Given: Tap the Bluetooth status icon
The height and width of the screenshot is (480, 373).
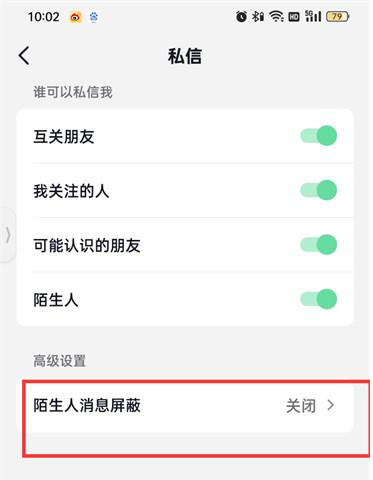Looking at the screenshot, I should click(x=258, y=16).
